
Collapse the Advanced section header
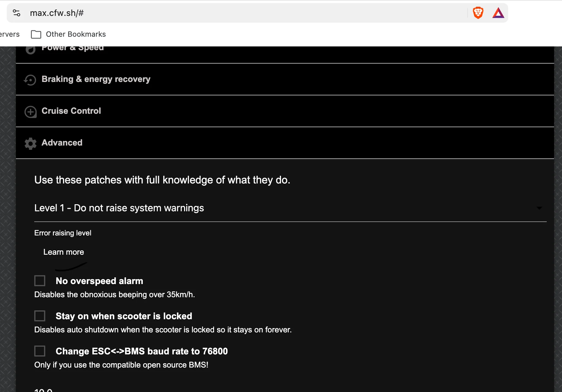click(285, 143)
